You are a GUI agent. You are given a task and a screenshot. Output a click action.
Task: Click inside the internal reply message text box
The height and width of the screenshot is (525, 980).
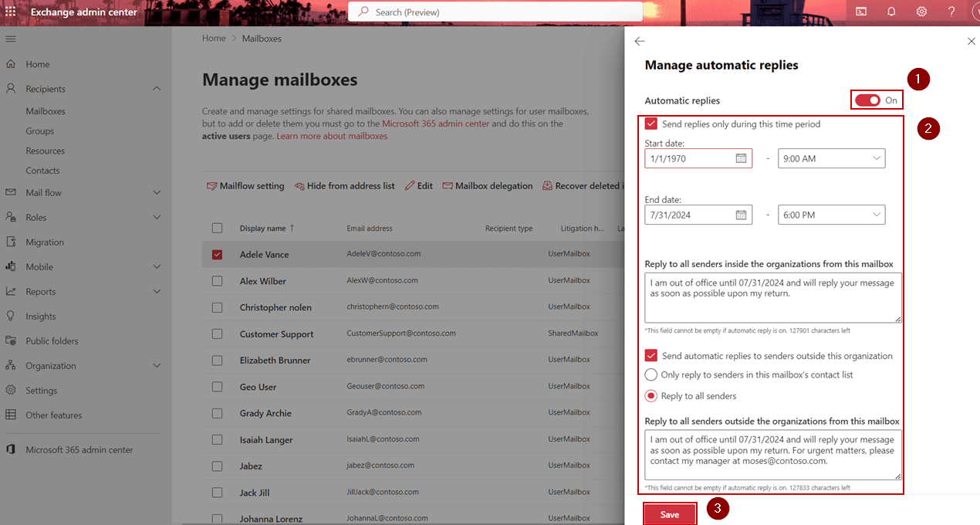click(x=772, y=297)
